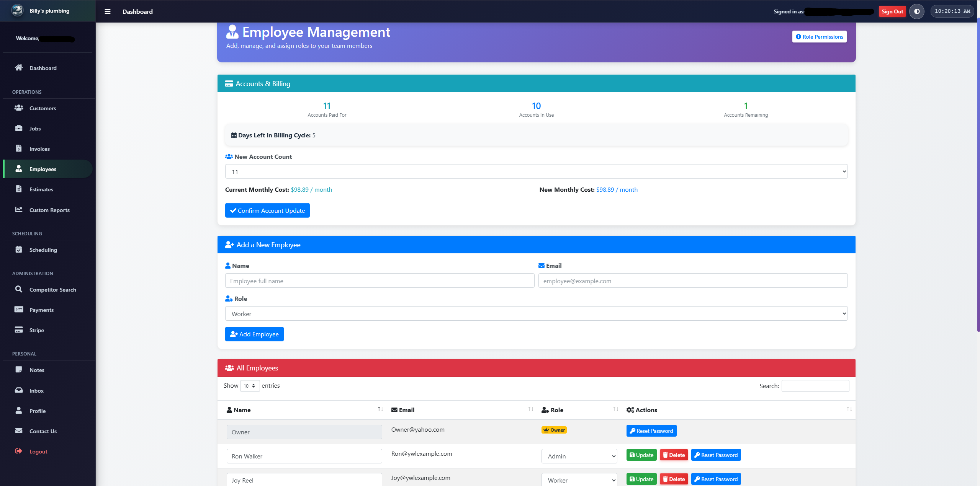
Task: Delete Joy Reel employee
Action: (674, 479)
